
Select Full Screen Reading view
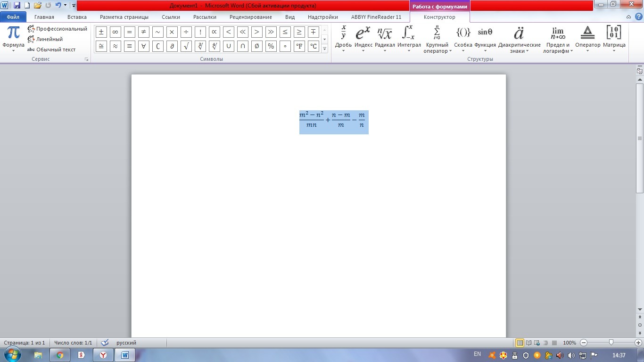[x=529, y=343]
